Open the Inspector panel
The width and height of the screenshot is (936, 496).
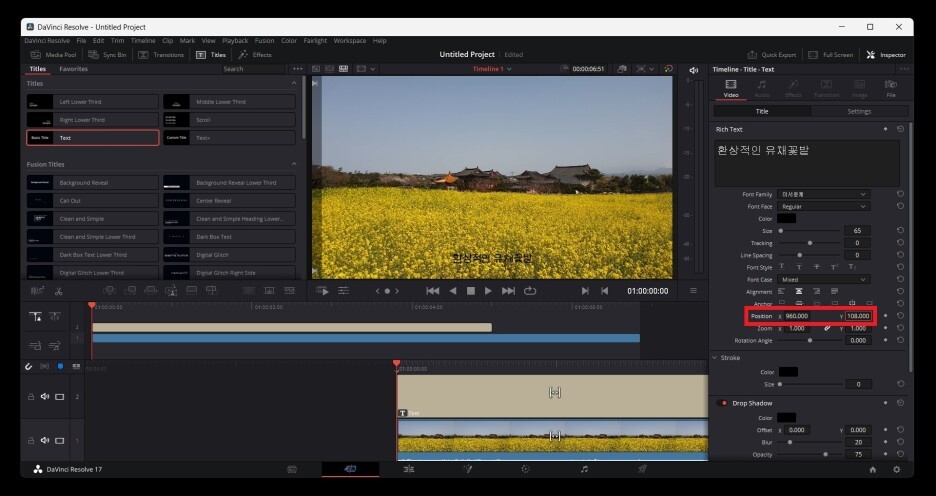click(886, 55)
